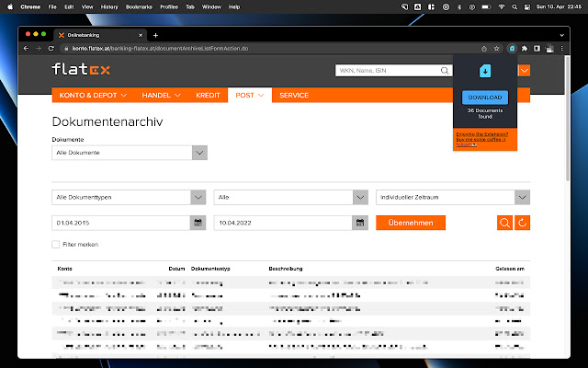Screen dimensions: 588x368
Task: Click the flatex logo
Action: pyautogui.click(x=81, y=70)
